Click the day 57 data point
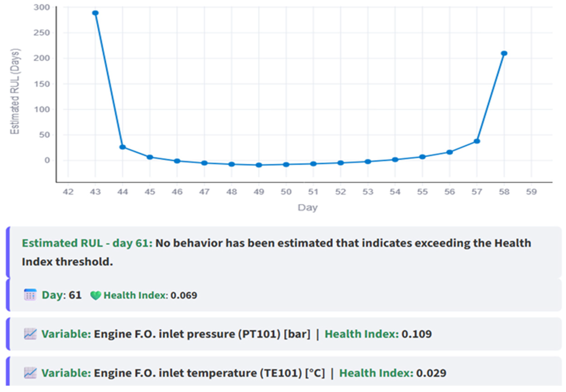 coord(477,141)
